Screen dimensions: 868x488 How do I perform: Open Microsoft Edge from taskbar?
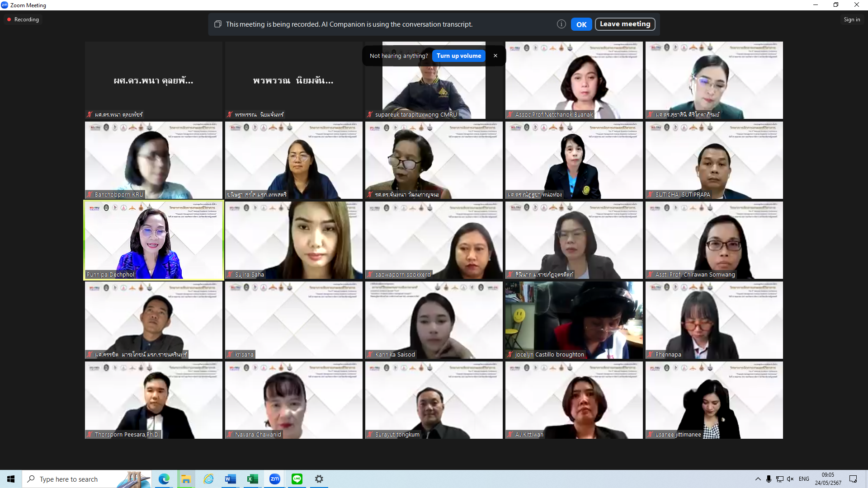tap(164, 479)
